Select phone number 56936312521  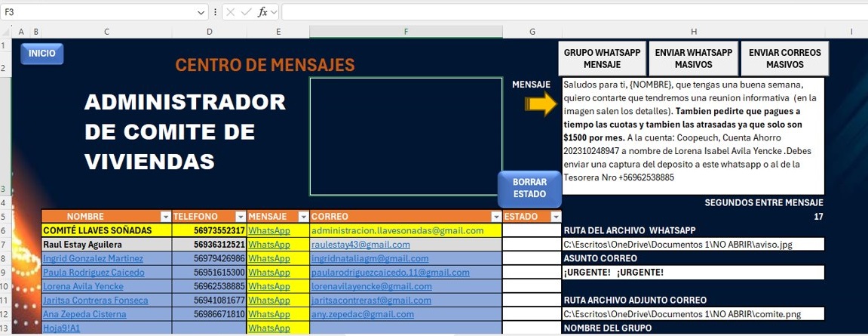(209, 245)
